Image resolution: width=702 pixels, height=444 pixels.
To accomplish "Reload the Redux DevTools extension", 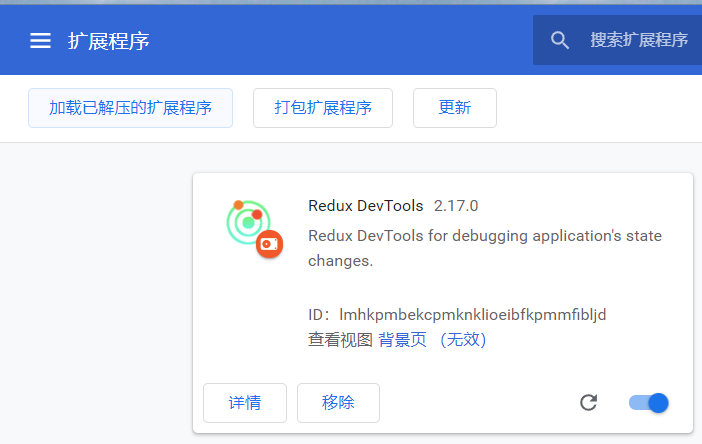I will click(x=588, y=403).
